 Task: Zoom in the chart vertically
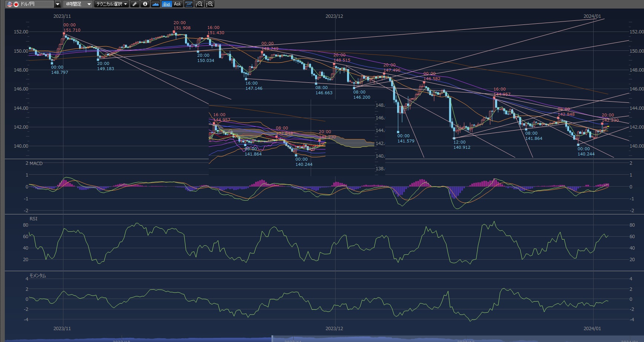209,4
